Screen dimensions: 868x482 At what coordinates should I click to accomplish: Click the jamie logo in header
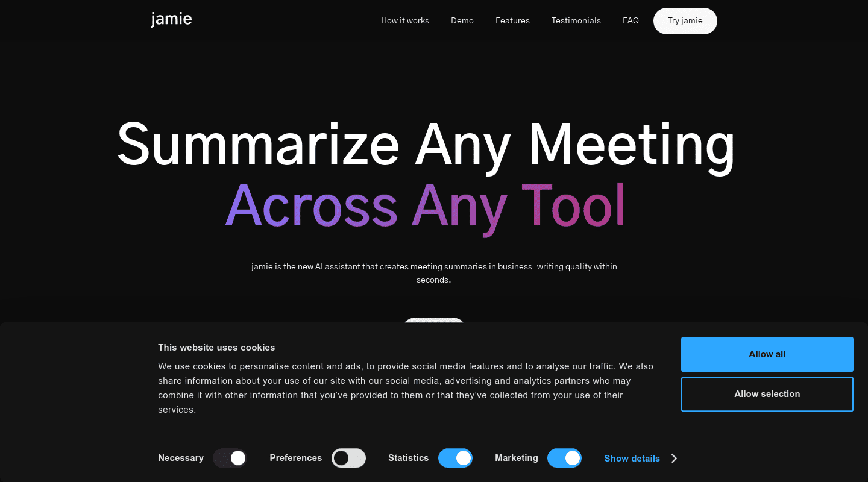[x=171, y=19]
